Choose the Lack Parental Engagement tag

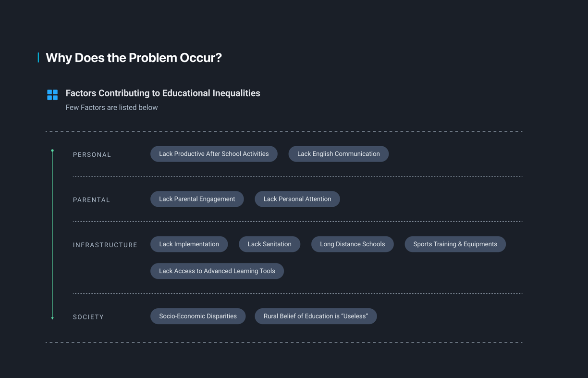(x=197, y=199)
